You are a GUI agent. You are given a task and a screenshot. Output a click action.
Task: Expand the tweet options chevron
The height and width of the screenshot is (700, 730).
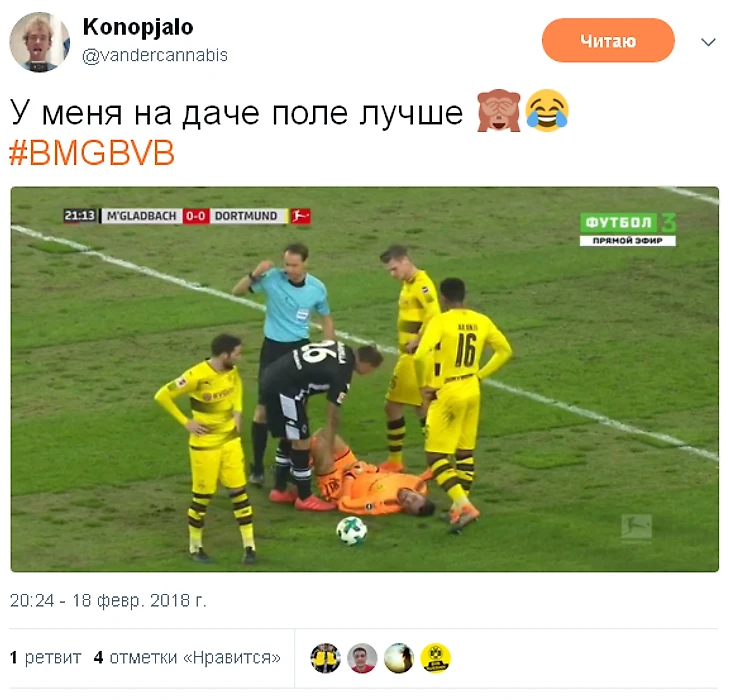(708, 42)
